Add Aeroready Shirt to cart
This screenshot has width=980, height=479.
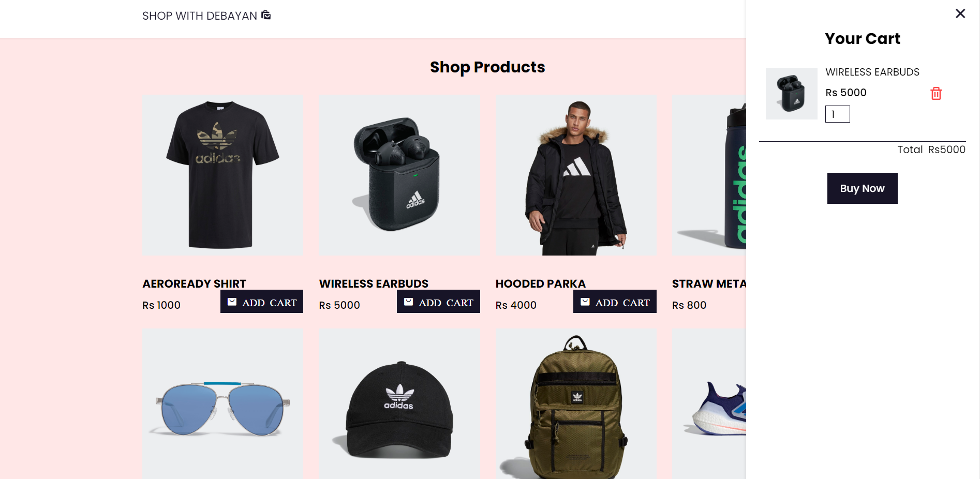click(262, 302)
